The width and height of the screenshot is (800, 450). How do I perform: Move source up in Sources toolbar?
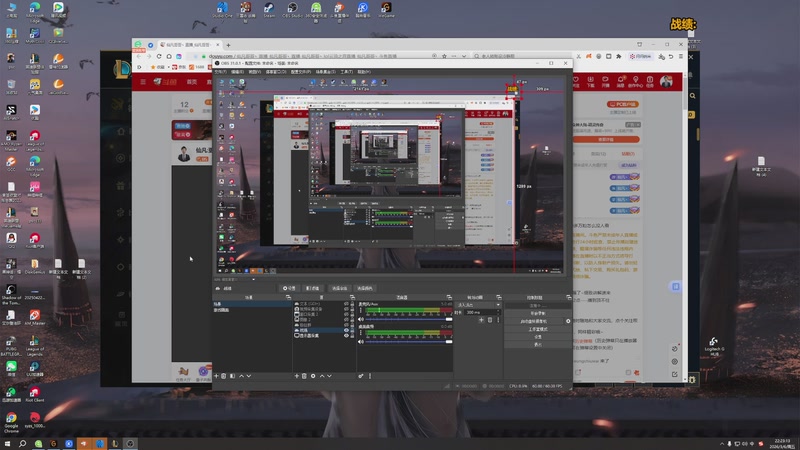(322, 376)
